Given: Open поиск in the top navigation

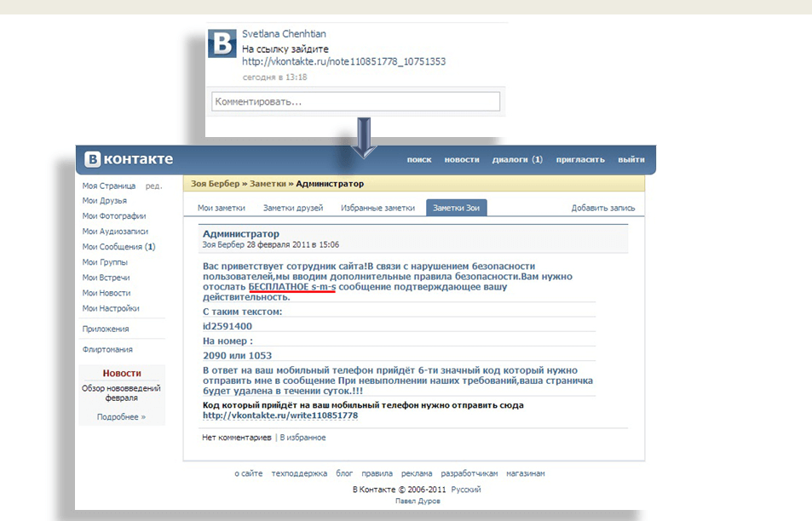Looking at the screenshot, I should (x=418, y=160).
